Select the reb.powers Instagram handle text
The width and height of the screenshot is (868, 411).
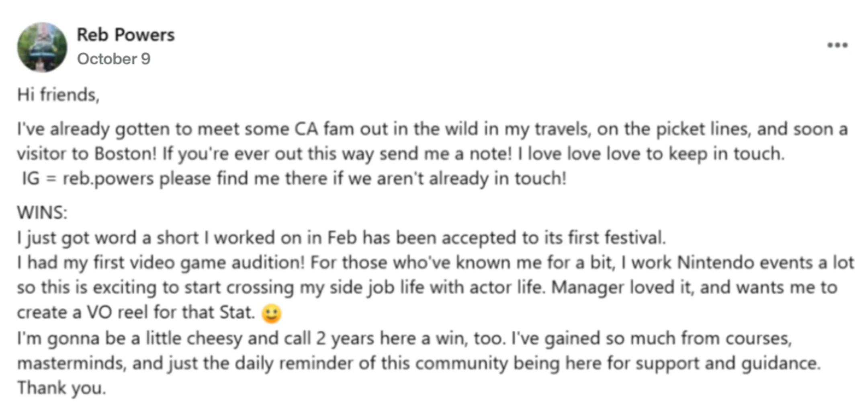point(108,178)
